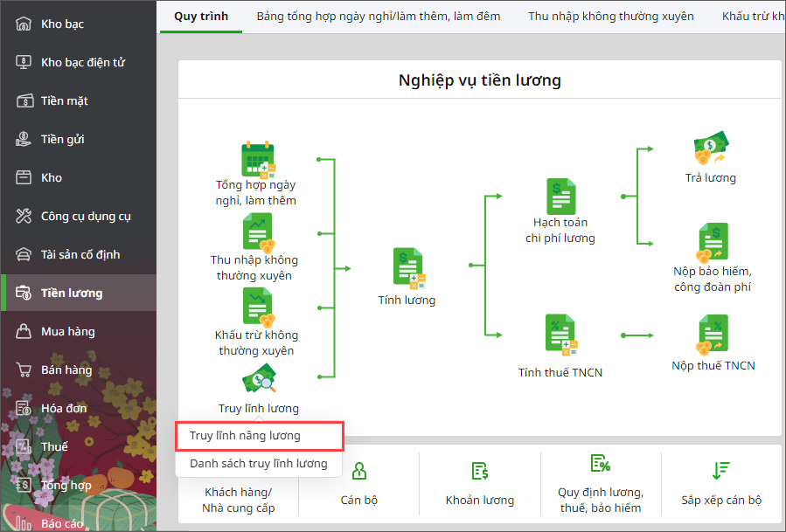The image size is (786, 532).
Task: Click the Thu nhập không thường xuyên icon
Action: pos(259,233)
